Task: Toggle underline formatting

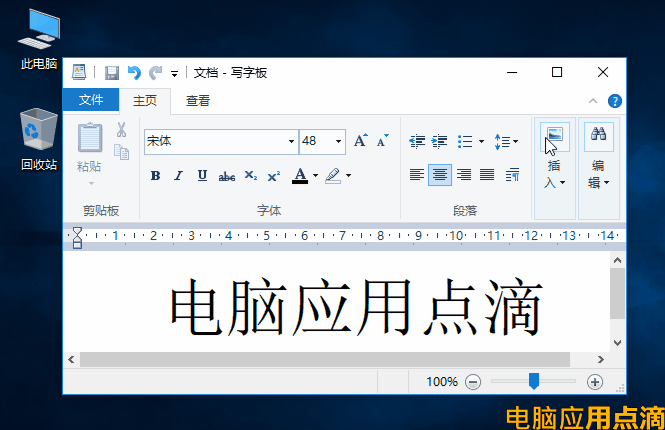Action: (202, 176)
